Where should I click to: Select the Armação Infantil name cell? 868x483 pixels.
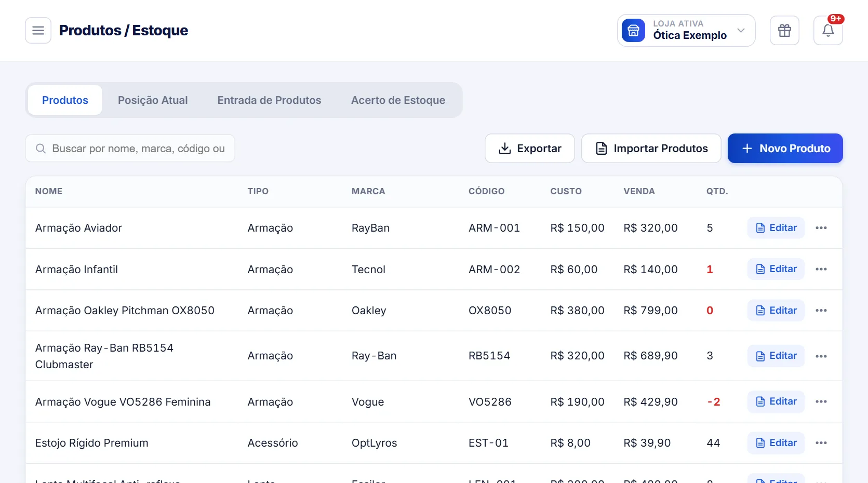pos(76,270)
